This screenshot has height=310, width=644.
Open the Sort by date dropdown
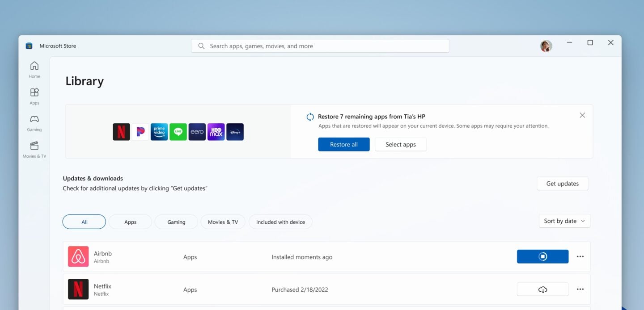564,221
